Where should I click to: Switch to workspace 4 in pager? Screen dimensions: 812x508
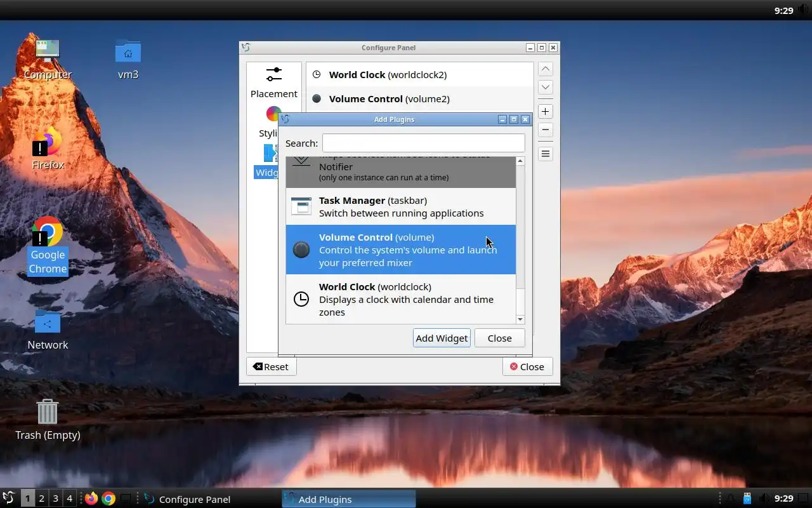click(x=69, y=498)
